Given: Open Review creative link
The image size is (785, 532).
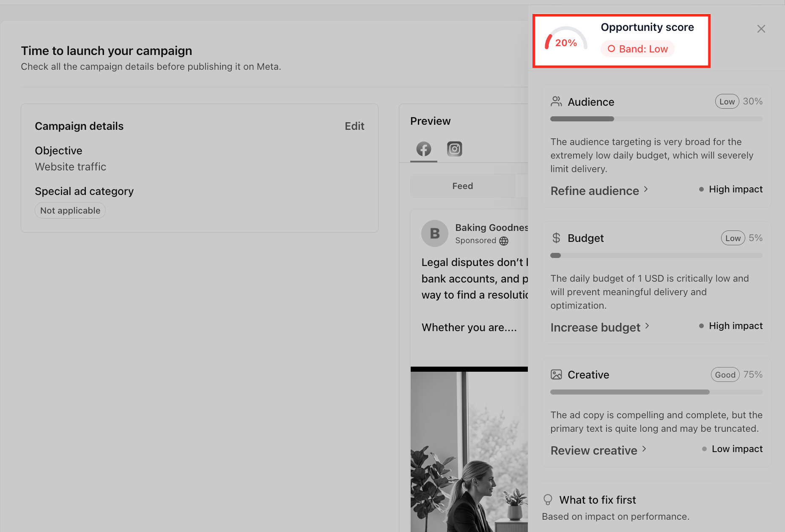Looking at the screenshot, I should (x=594, y=450).
